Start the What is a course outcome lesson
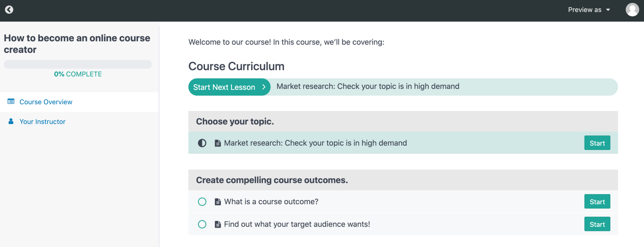Image resolution: width=644 pixels, height=247 pixels. [597, 201]
